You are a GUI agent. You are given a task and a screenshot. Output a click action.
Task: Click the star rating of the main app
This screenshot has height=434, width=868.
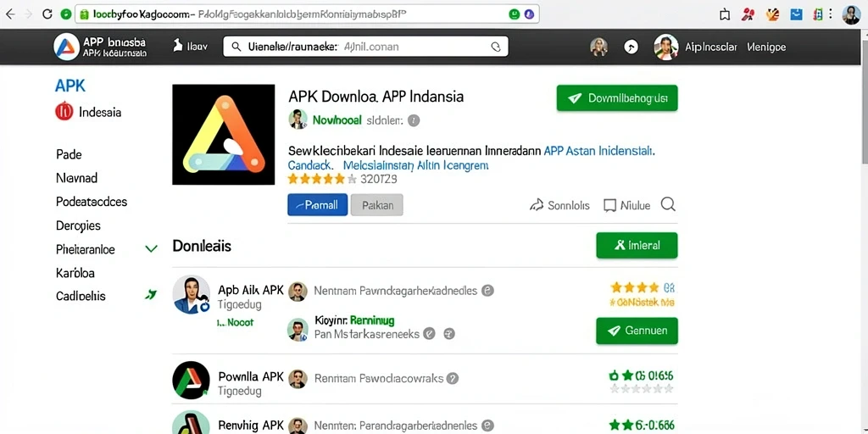[322, 179]
